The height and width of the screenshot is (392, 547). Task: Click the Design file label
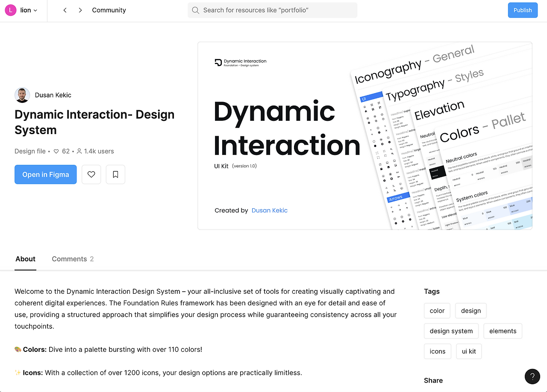pos(30,151)
